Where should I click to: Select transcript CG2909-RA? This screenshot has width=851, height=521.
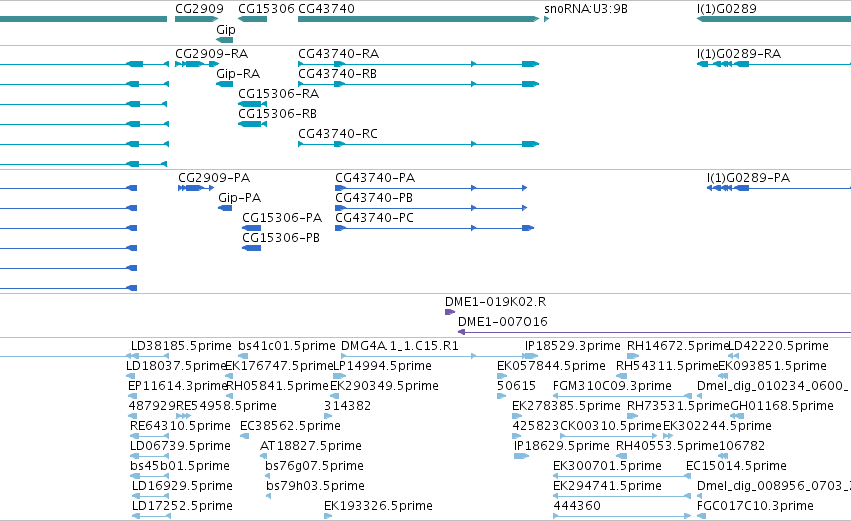[x=211, y=54]
